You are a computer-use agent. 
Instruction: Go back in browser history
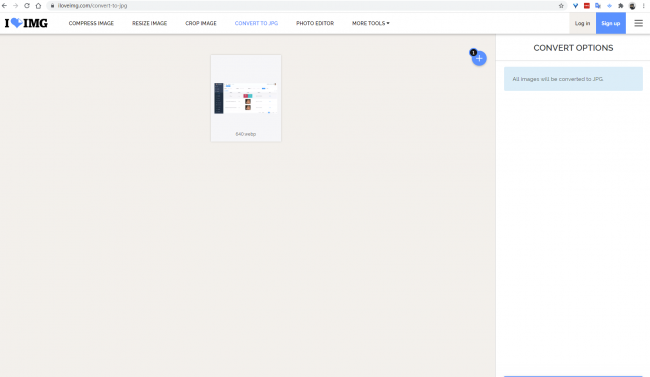[x=5, y=6]
